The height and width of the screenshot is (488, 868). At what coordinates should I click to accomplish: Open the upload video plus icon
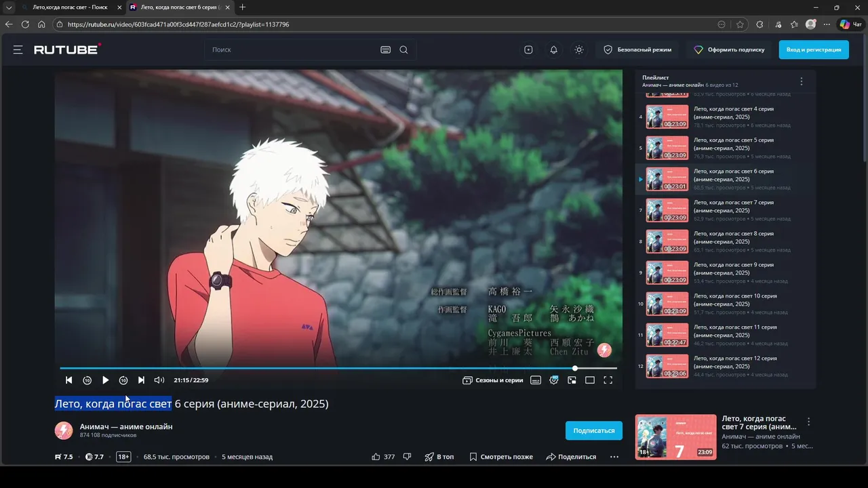click(528, 49)
